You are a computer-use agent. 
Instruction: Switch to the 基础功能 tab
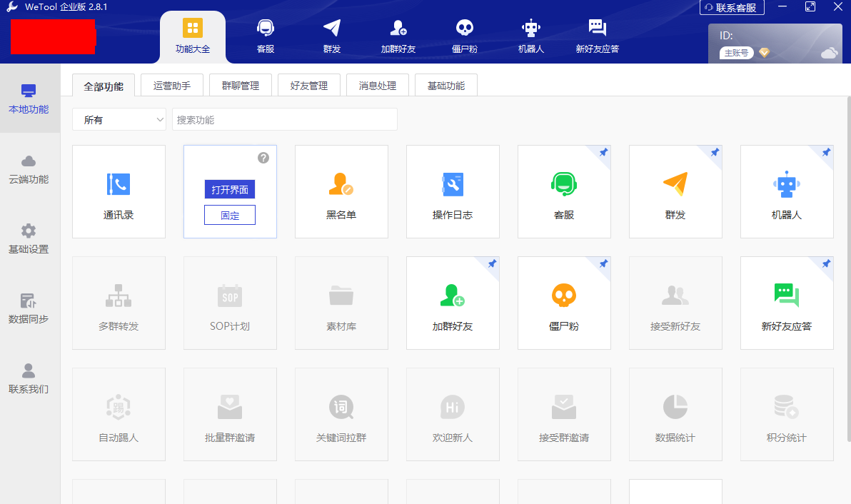tap(446, 85)
